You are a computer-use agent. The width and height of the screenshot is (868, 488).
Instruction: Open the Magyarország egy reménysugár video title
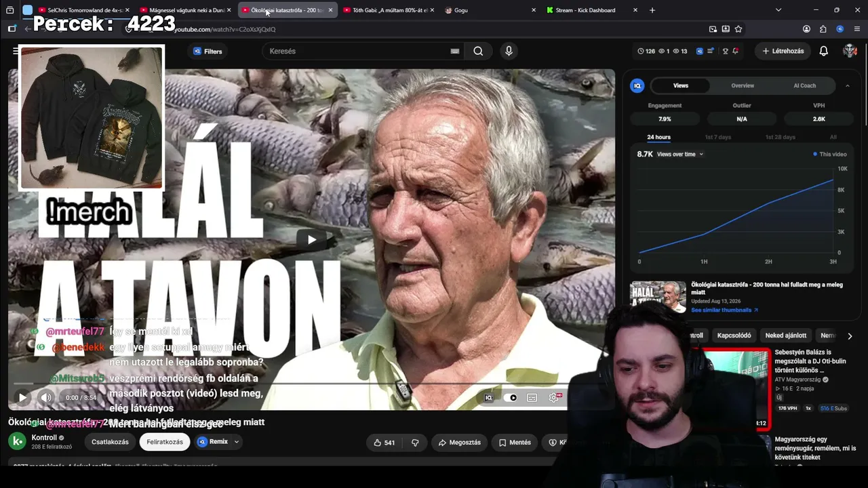[x=815, y=448]
